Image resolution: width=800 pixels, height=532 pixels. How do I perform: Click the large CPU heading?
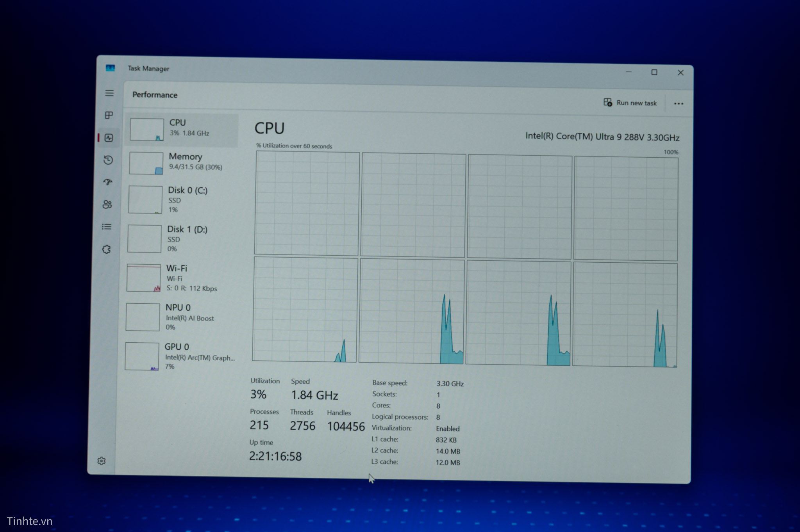270,128
